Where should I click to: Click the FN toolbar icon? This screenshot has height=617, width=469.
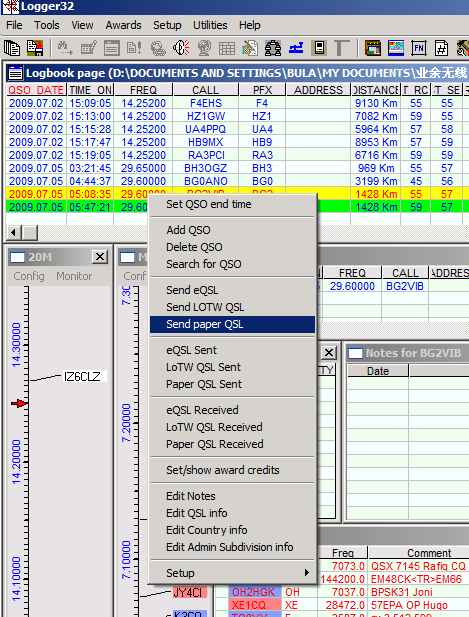click(419, 48)
